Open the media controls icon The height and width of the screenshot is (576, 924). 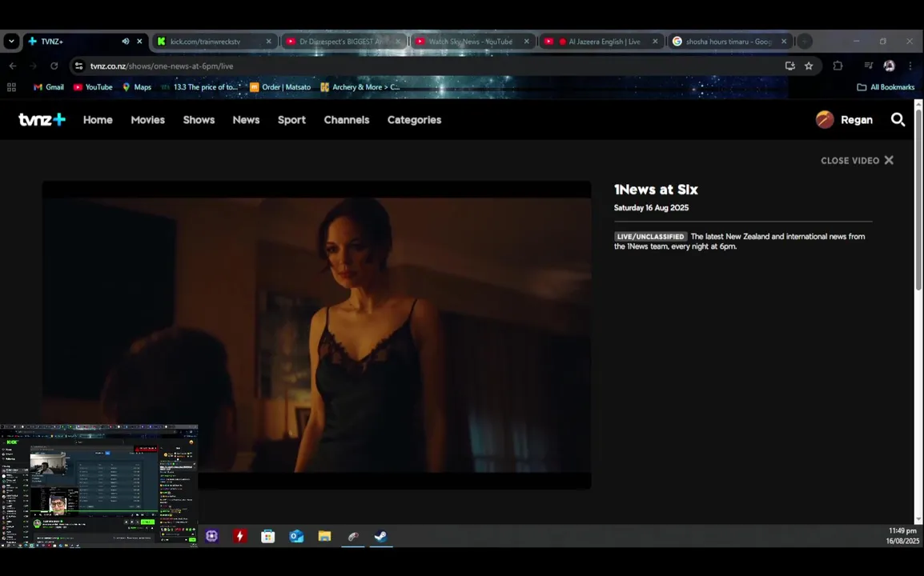coord(868,66)
